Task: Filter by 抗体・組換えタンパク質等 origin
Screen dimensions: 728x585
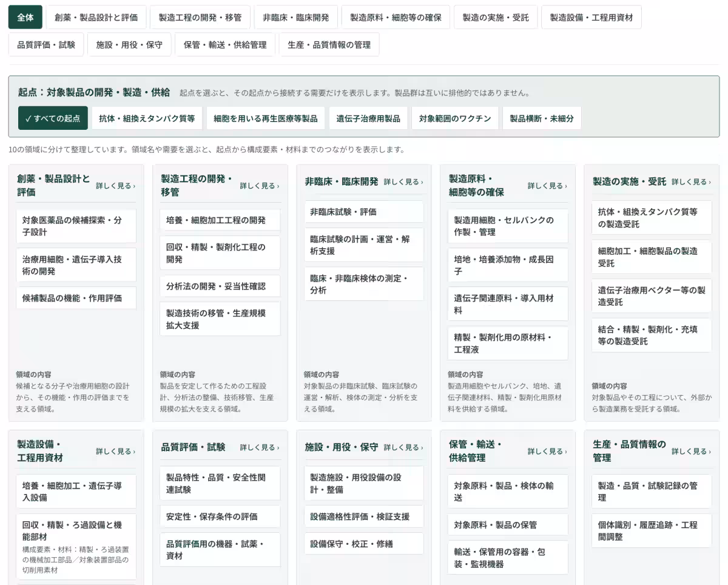Action: [147, 118]
